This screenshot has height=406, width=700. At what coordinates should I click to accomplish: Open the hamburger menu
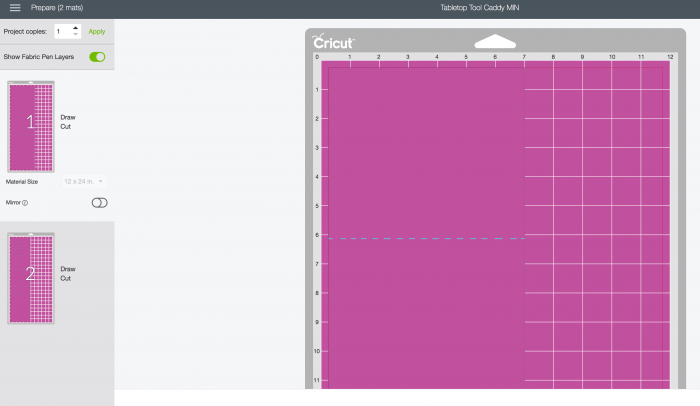15,8
